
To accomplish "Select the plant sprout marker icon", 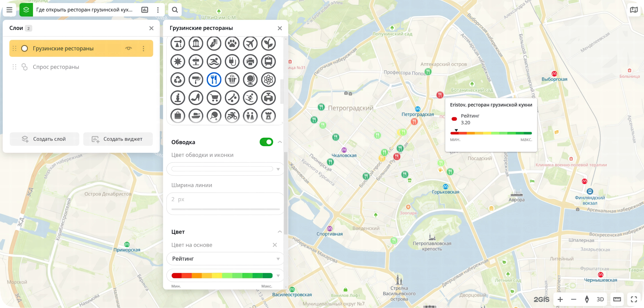I will (x=269, y=44).
